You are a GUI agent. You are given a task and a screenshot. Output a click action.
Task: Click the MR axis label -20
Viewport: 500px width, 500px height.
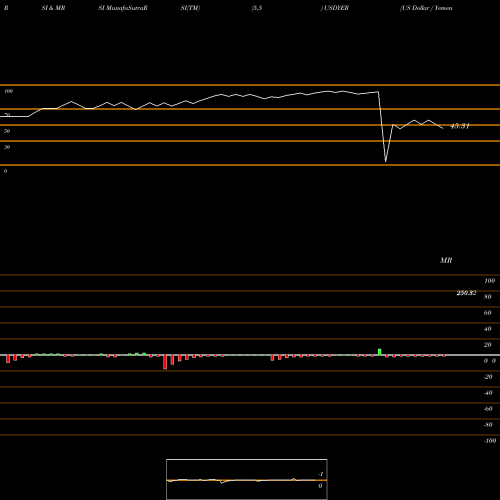(x=488, y=377)
